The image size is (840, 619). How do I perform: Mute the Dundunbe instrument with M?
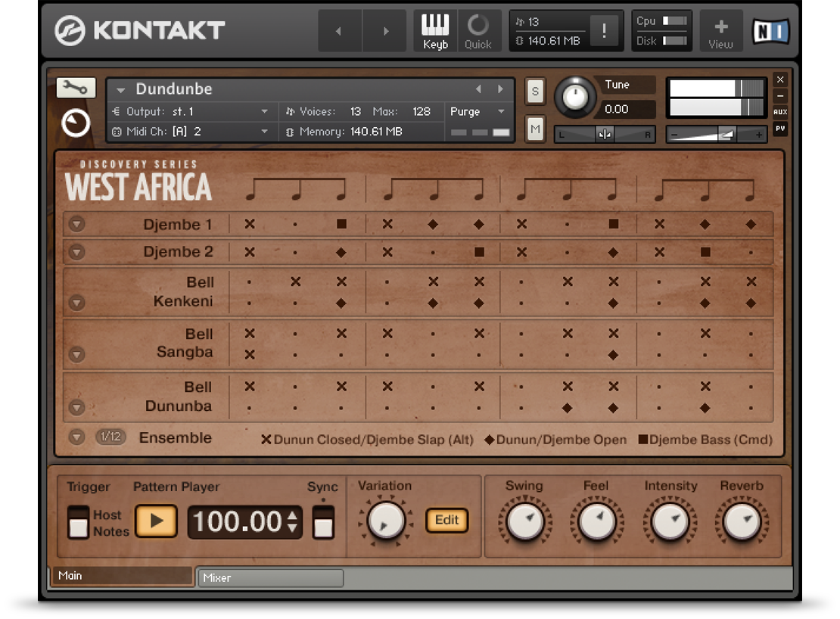point(535,129)
